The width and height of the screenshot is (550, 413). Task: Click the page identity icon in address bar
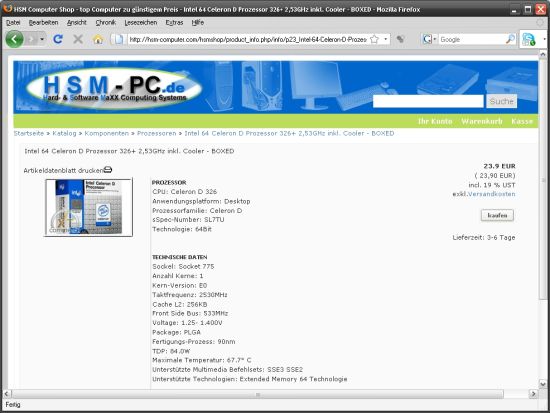119,39
